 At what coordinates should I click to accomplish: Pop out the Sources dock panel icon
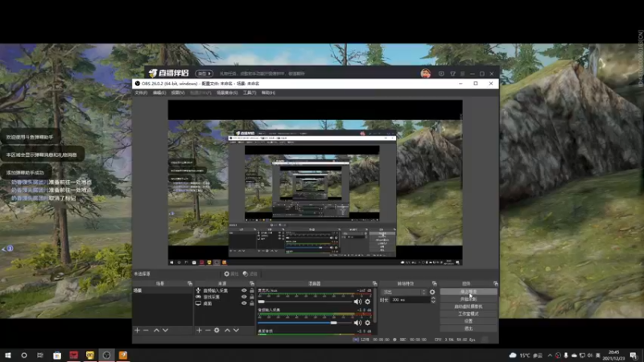[252, 284]
